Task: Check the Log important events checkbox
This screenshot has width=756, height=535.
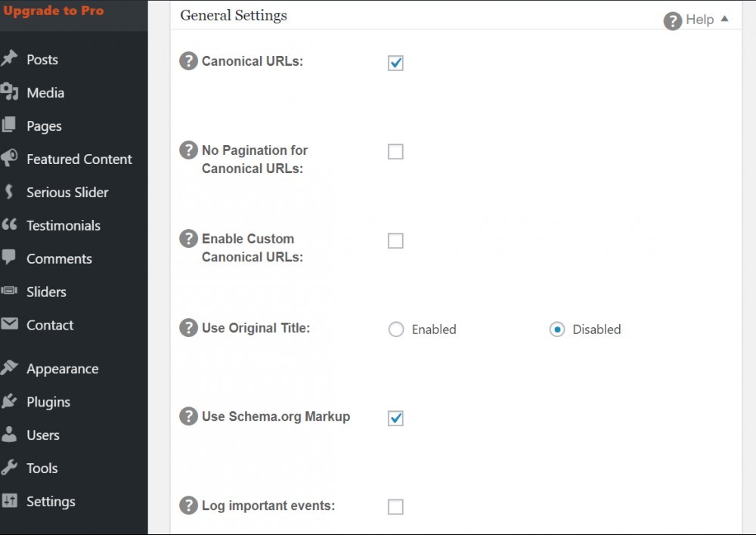Action: pos(395,507)
